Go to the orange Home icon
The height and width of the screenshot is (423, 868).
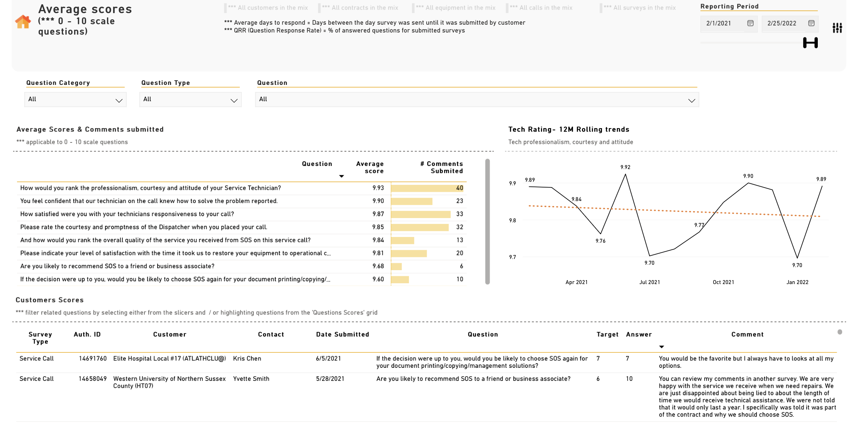23,22
